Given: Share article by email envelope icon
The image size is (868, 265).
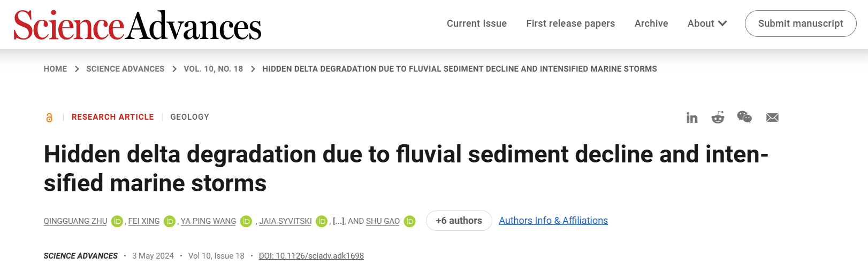Looking at the screenshot, I should point(772,118).
